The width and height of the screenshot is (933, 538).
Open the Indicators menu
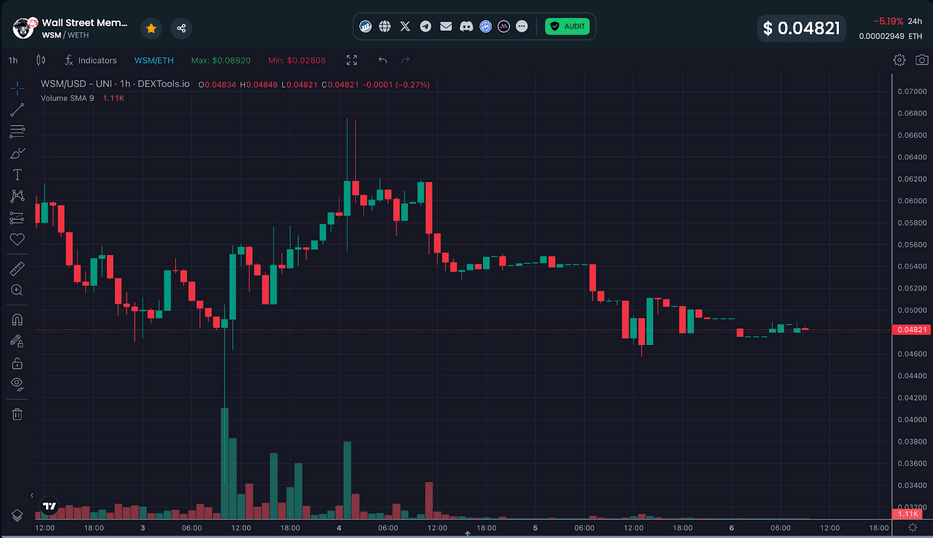(90, 60)
